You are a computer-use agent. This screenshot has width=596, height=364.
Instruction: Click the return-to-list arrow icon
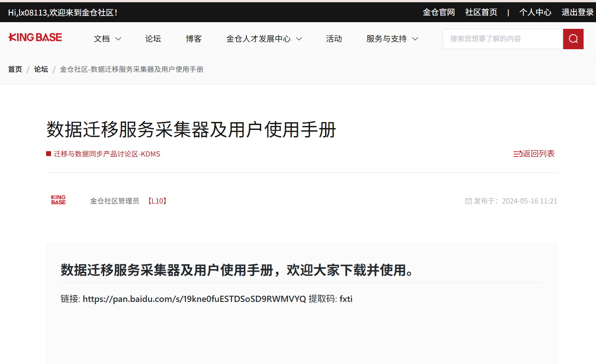(518, 154)
